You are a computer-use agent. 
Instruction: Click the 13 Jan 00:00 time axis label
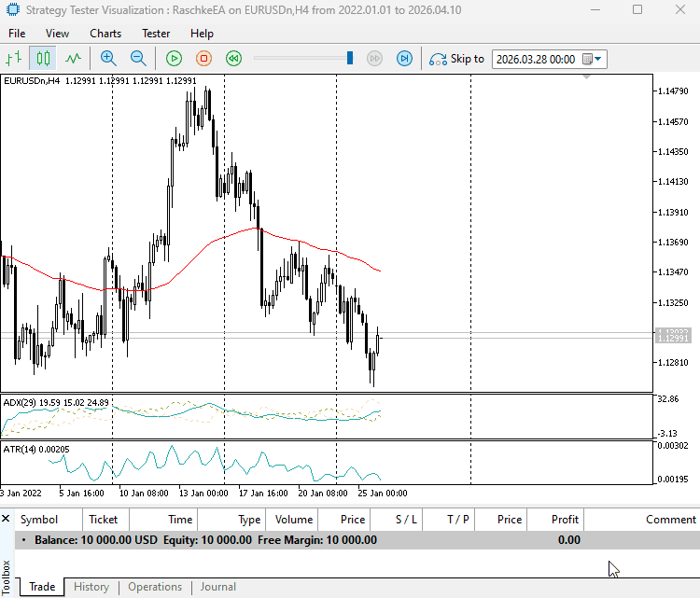click(x=203, y=494)
